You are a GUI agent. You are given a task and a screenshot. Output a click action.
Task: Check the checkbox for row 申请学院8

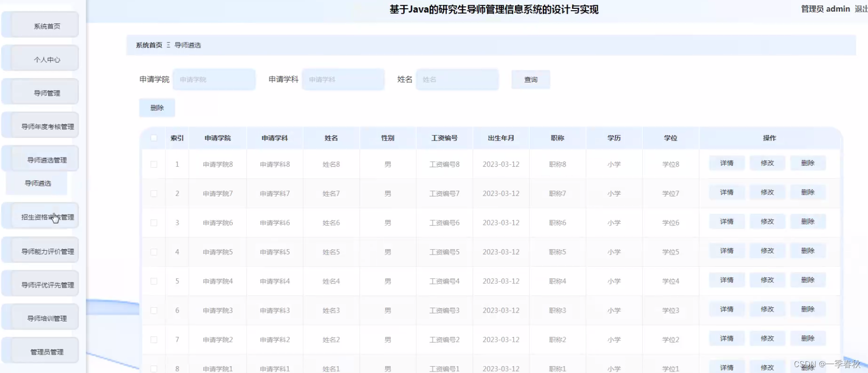(x=154, y=164)
